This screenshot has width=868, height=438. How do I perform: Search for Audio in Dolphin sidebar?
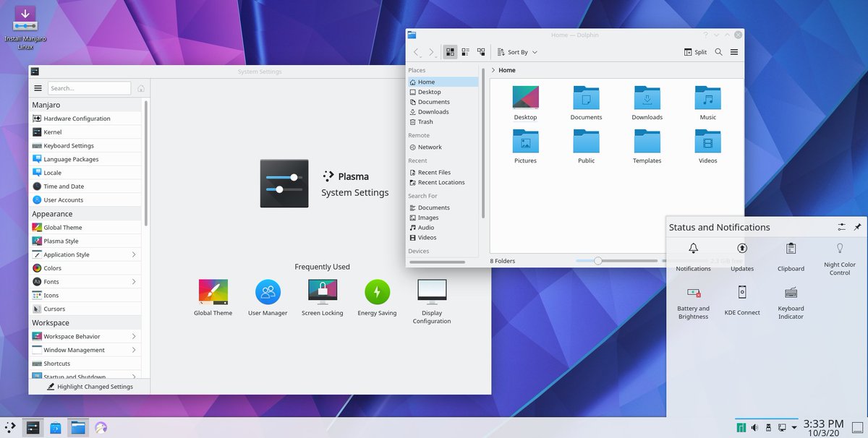pyautogui.click(x=442, y=228)
